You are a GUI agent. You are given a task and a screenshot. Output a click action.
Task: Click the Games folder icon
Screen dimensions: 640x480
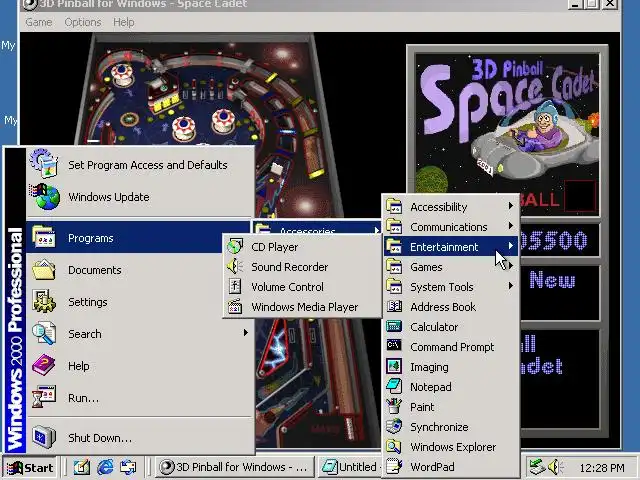394,267
